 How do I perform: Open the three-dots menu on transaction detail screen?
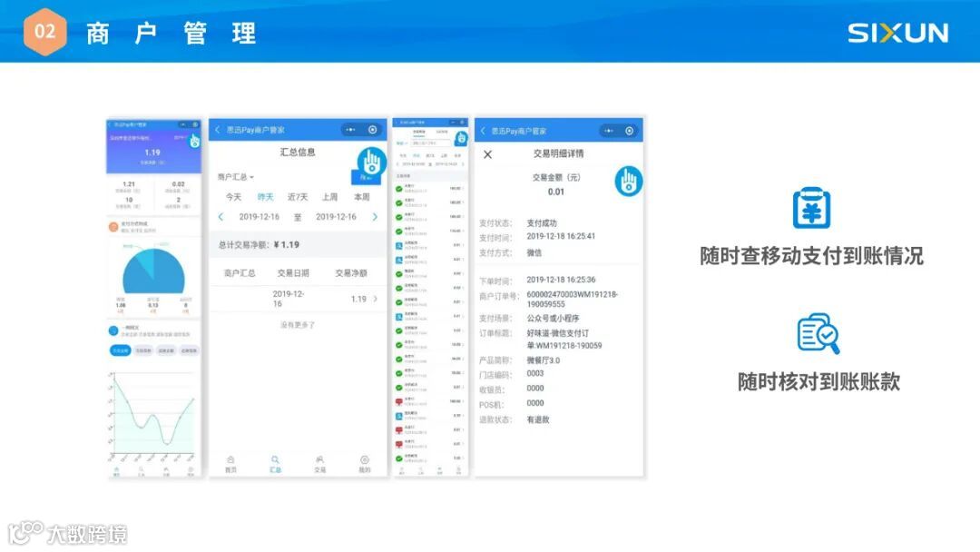click(609, 131)
